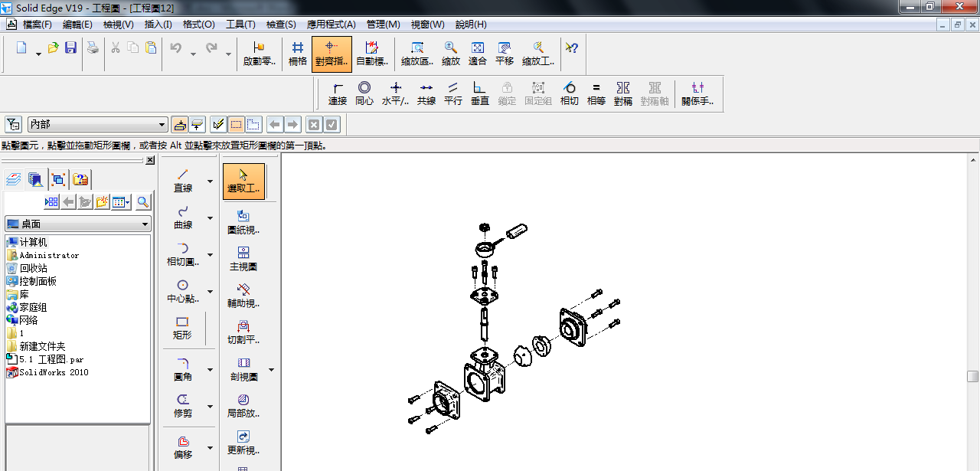Toggle the overlapping-fence selection mode button

coord(253,124)
